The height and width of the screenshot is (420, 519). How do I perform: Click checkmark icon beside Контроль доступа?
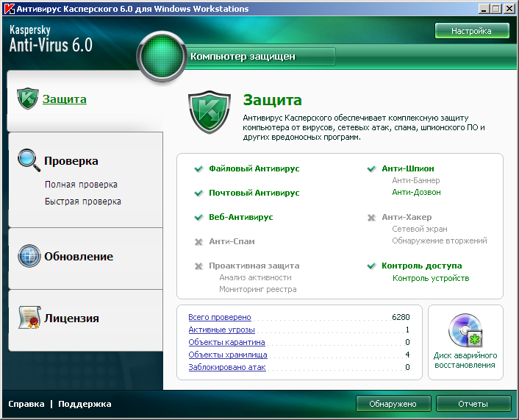point(371,266)
